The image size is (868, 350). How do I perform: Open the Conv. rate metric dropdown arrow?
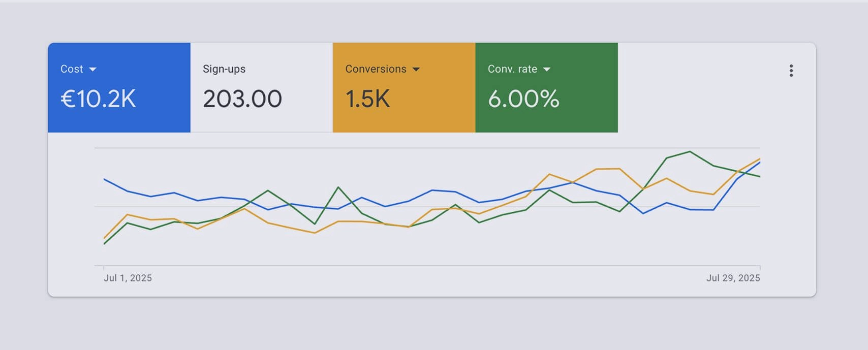click(x=547, y=70)
